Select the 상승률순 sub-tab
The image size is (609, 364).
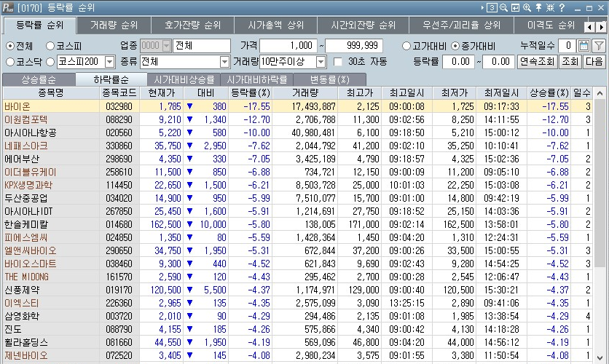point(39,79)
